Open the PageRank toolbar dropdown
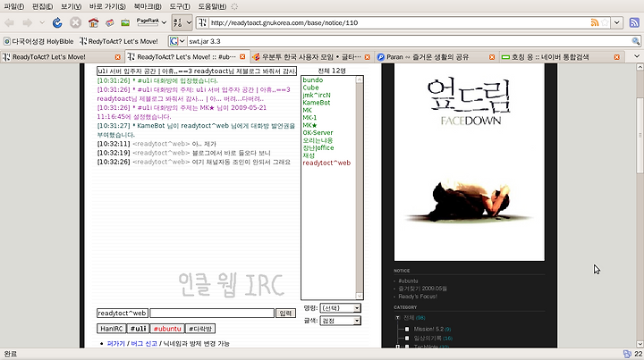 [x=164, y=22]
